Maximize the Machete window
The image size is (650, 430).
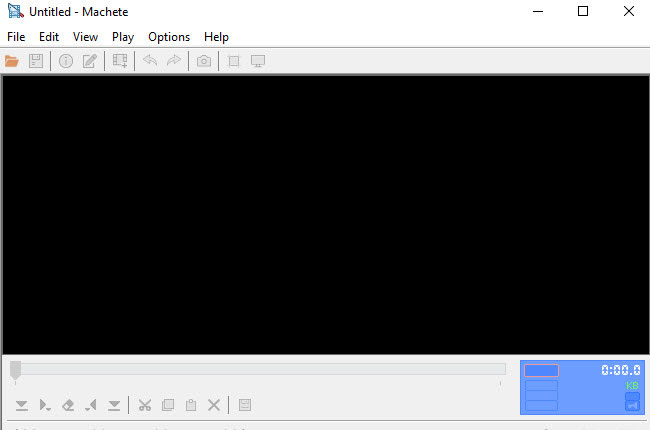(x=583, y=12)
